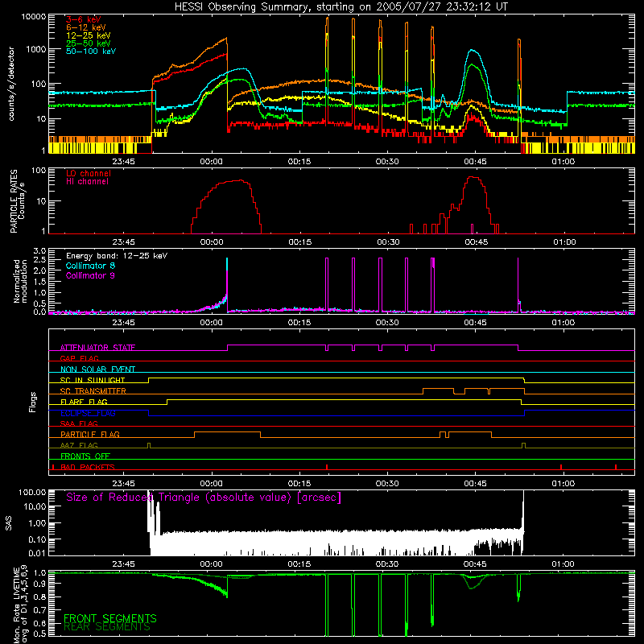Click the 100.00 tick label on SAS plot

(x=32, y=492)
